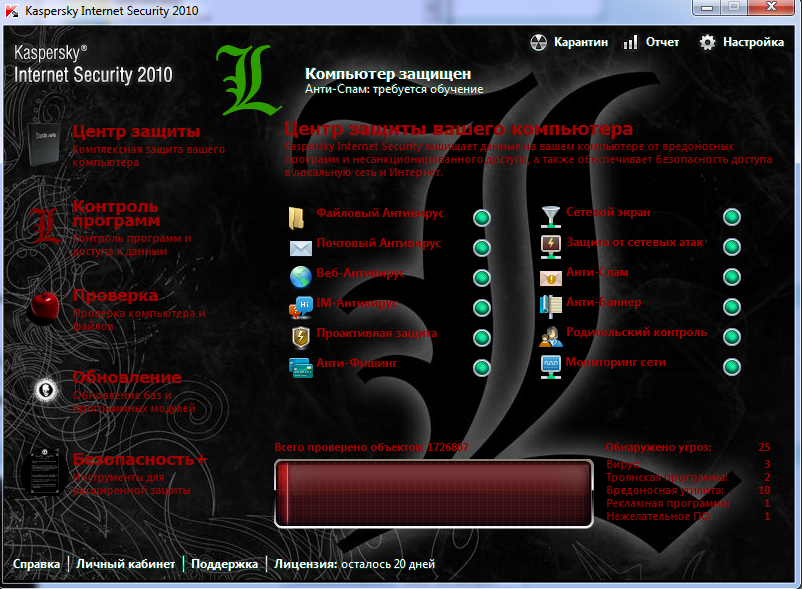This screenshot has height=589, width=802.
Task: Click the Kaspersky logo in the title bar
Action: [x=12, y=10]
